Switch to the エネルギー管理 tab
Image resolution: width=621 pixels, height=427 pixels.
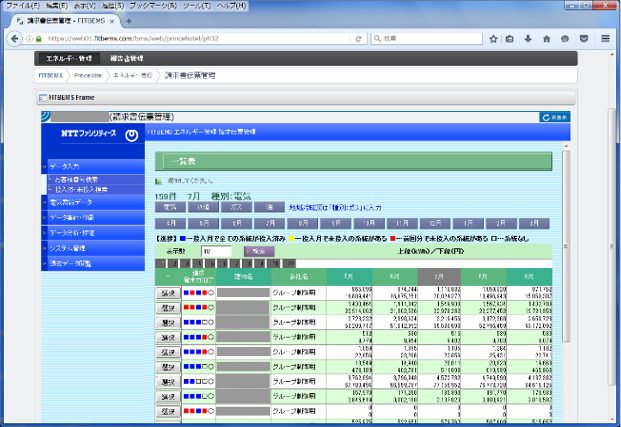pyautogui.click(x=70, y=59)
